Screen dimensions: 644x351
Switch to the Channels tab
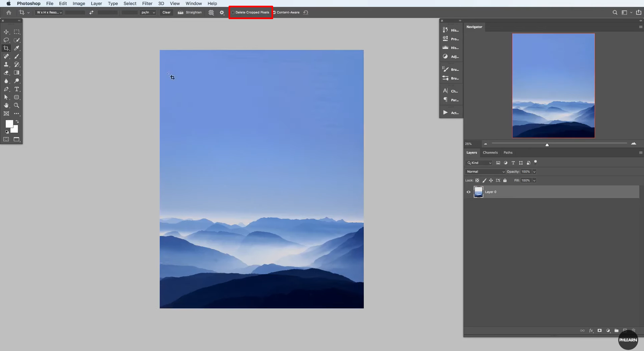[x=490, y=153]
